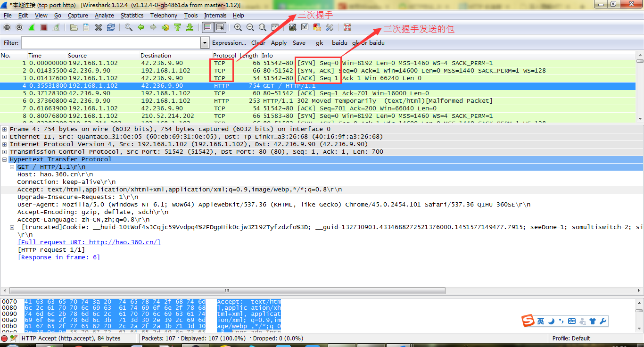Expand the Ethernet II details
The image size is (644, 347).
coord(5,137)
